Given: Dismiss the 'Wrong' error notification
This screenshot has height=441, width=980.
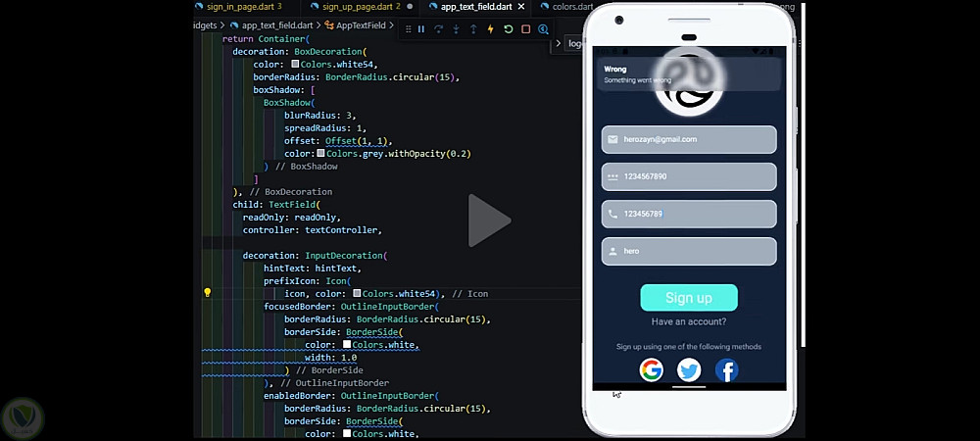Looking at the screenshot, I should click(x=689, y=74).
